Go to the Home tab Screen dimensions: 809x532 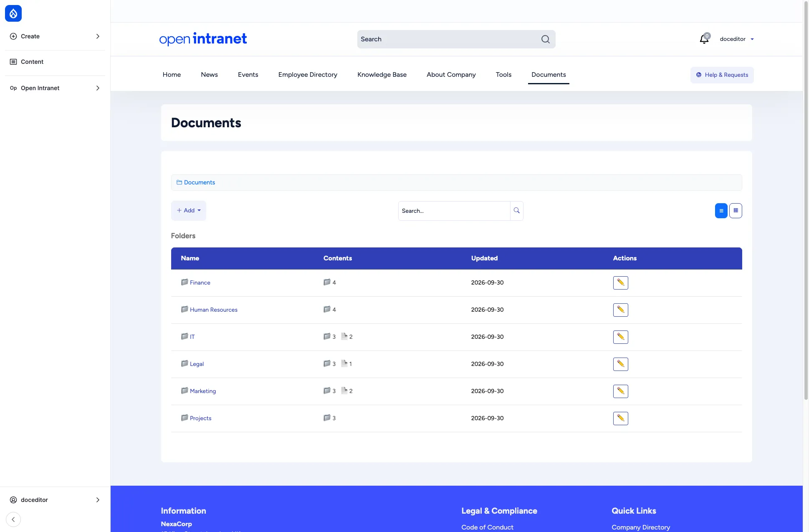pyautogui.click(x=172, y=75)
